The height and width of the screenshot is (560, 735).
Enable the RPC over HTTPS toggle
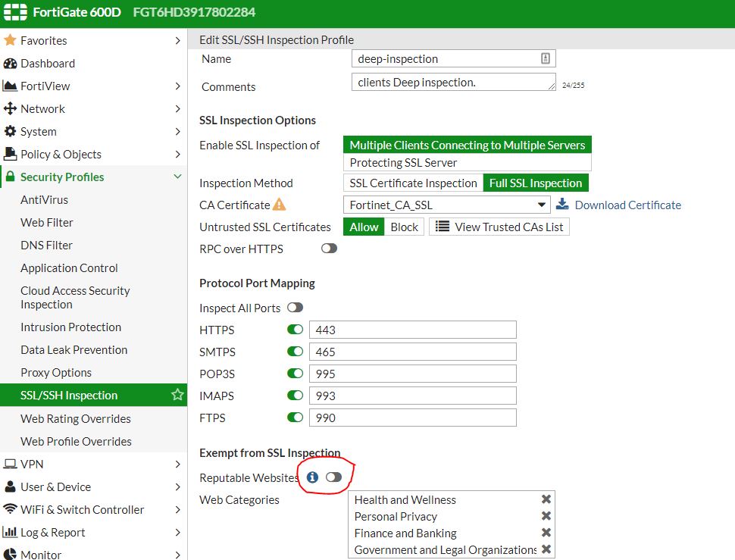328,248
